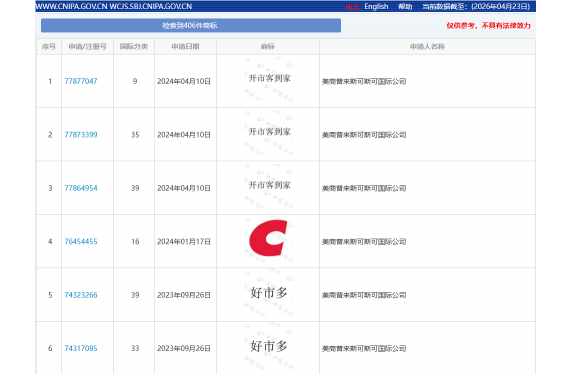Click the 申请人名称 column header

pyautogui.click(x=427, y=47)
